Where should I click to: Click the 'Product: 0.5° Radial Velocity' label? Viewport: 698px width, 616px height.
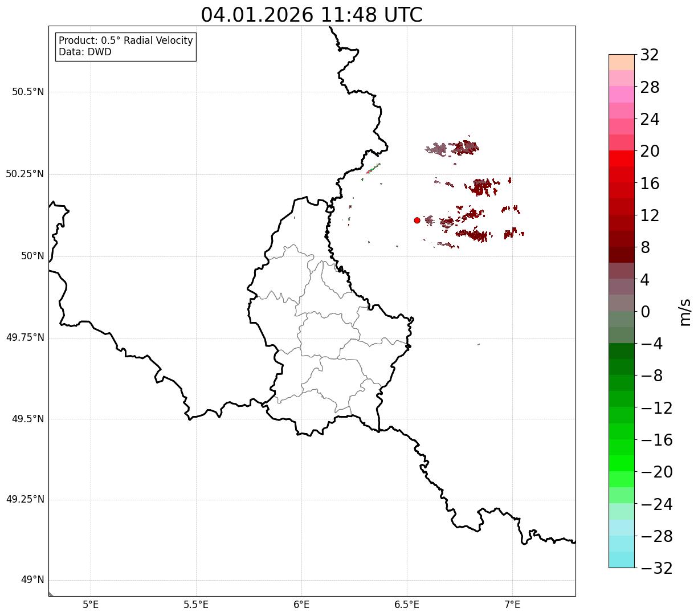pos(126,41)
